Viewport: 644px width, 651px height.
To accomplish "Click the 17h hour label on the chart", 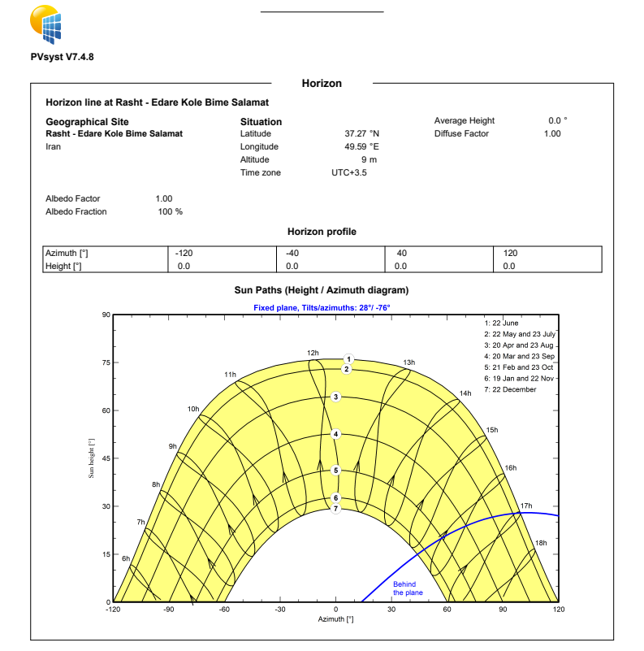I will point(526,506).
